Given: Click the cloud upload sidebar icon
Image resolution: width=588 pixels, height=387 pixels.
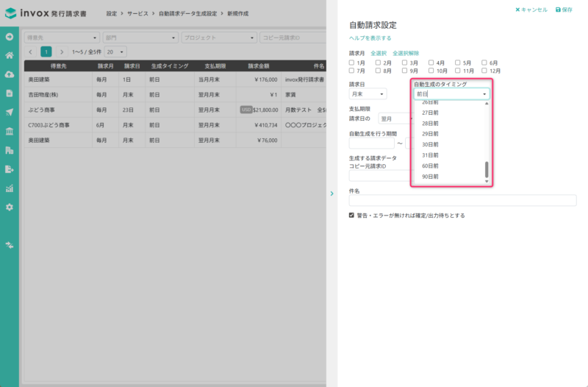Looking at the screenshot, I should (x=10, y=74).
